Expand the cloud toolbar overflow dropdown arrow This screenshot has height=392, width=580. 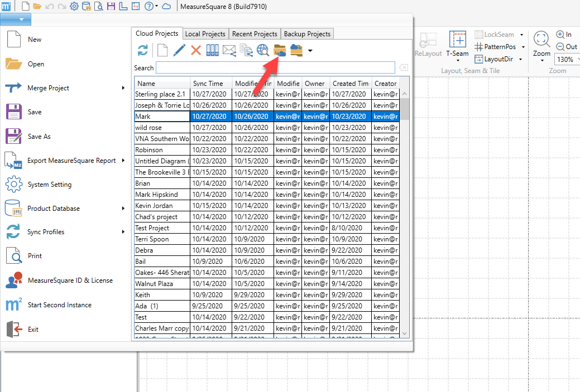310,51
